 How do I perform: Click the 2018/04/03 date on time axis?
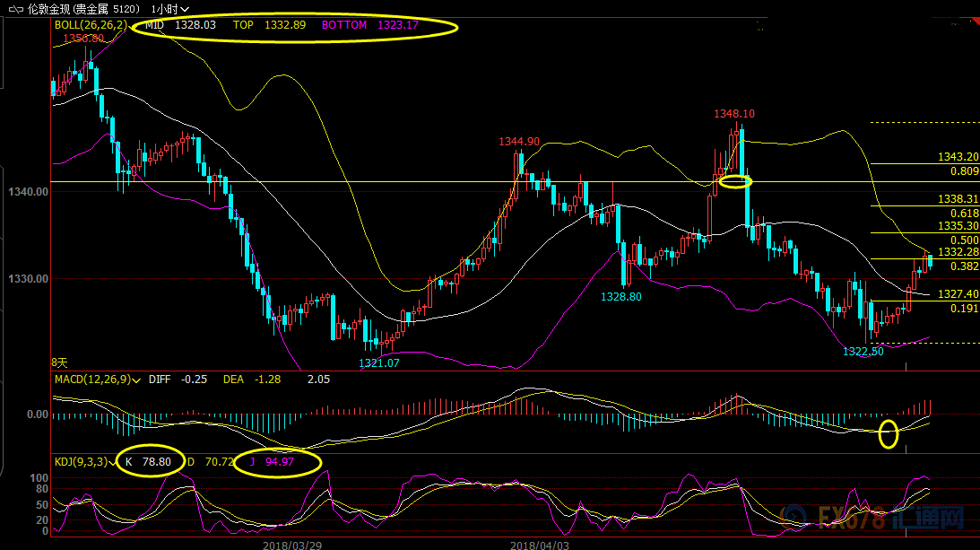pyautogui.click(x=540, y=544)
